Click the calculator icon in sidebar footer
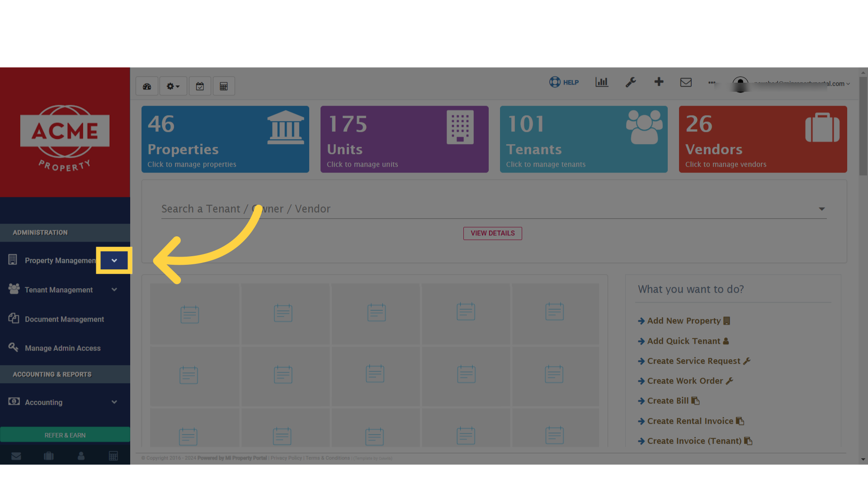The height and width of the screenshot is (488, 868). tap(113, 456)
